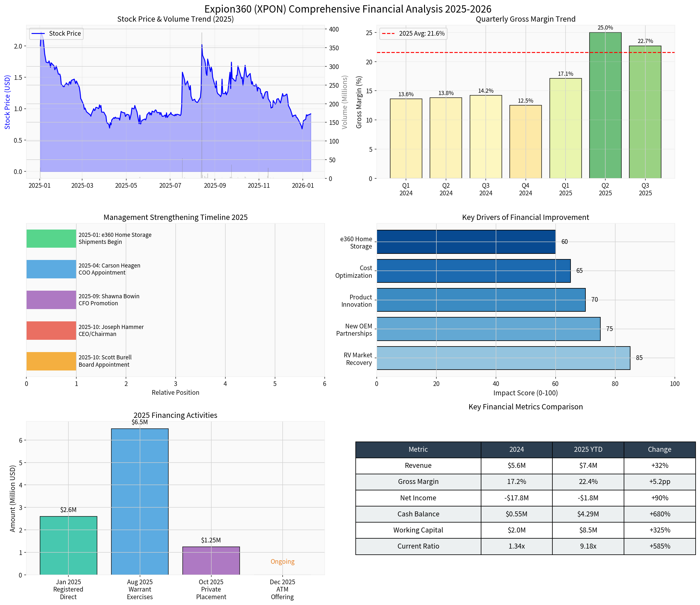
Task: Expand the Joseph Hammer CEO/Chairman milestone
Action: 51,330
